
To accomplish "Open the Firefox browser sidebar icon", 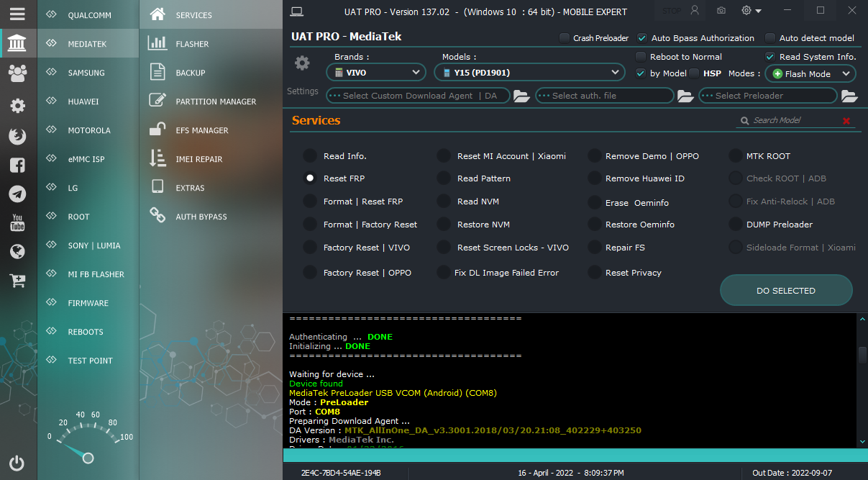I will click(18, 135).
